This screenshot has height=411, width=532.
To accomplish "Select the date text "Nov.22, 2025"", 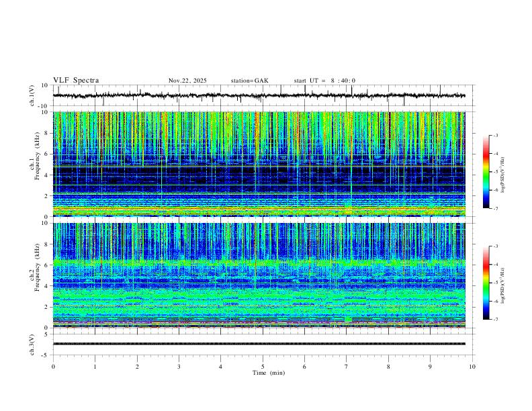I will click(187, 81).
